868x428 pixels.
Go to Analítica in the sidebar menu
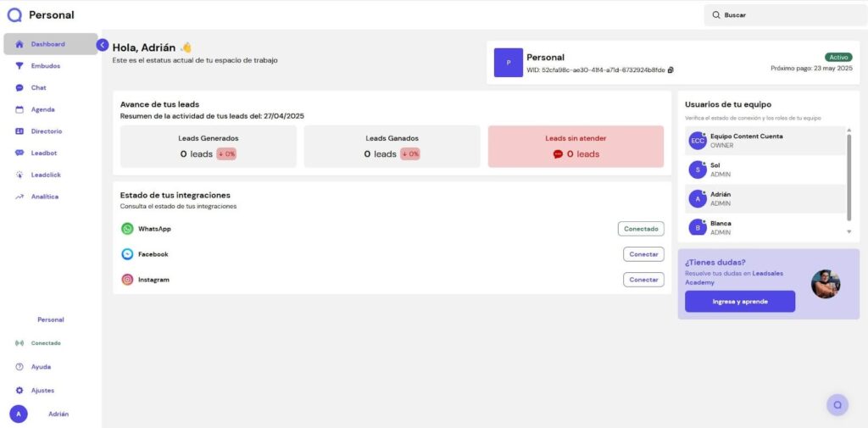(44, 197)
